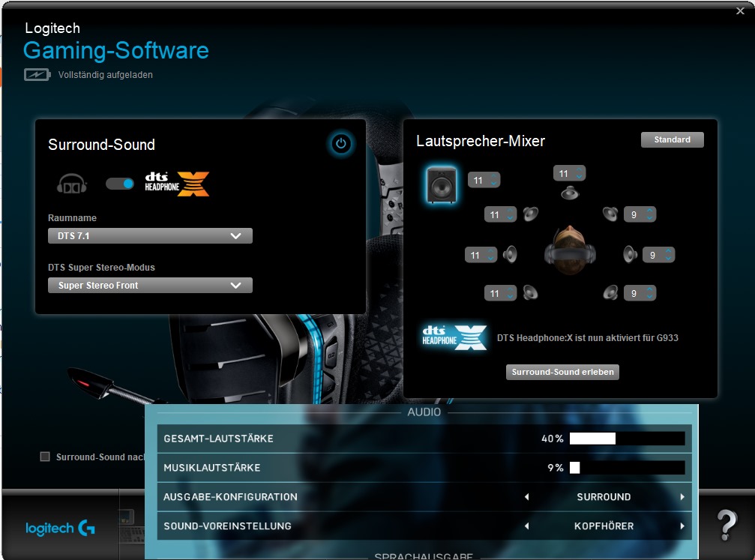
Task: Click the side-left speaker level stepper
Action: (481, 255)
